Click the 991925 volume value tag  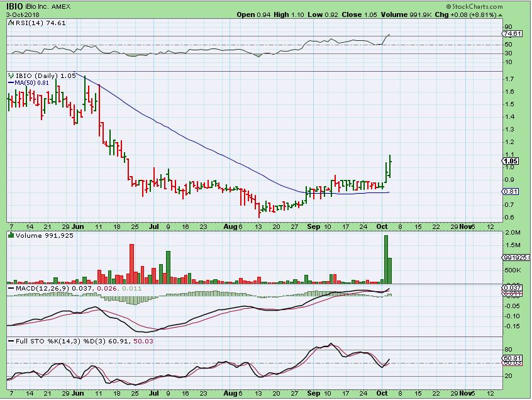click(516, 258)
